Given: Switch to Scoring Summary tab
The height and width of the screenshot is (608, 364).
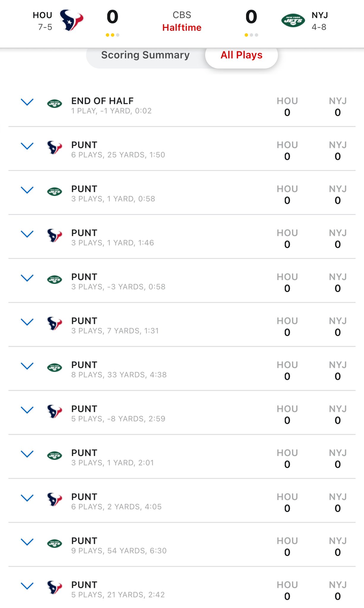Looking at the screenshot, I should click(x=145, y=55).
